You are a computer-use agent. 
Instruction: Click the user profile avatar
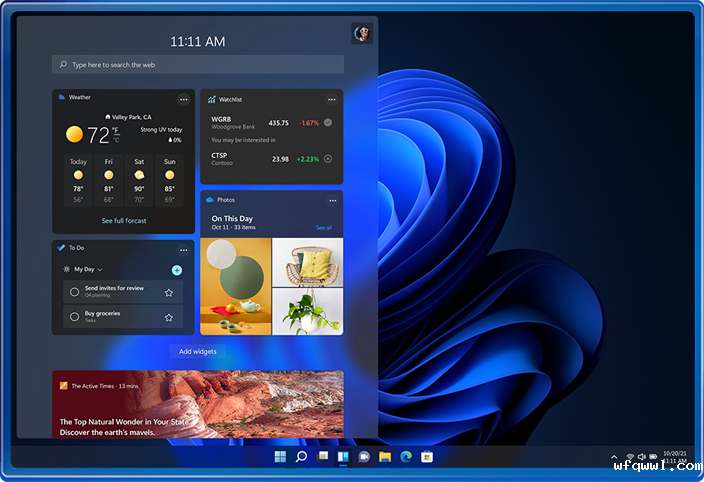(x=362, y=34)
